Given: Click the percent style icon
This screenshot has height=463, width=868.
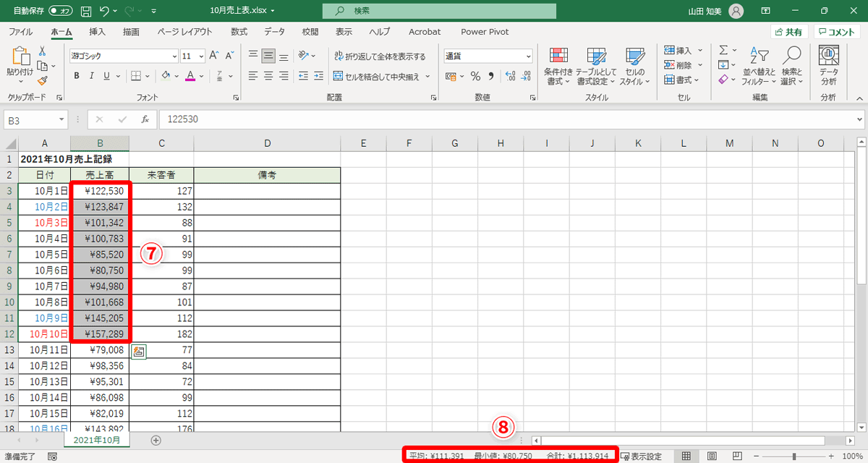Looking at the screenshot, I should click(475, 76).
